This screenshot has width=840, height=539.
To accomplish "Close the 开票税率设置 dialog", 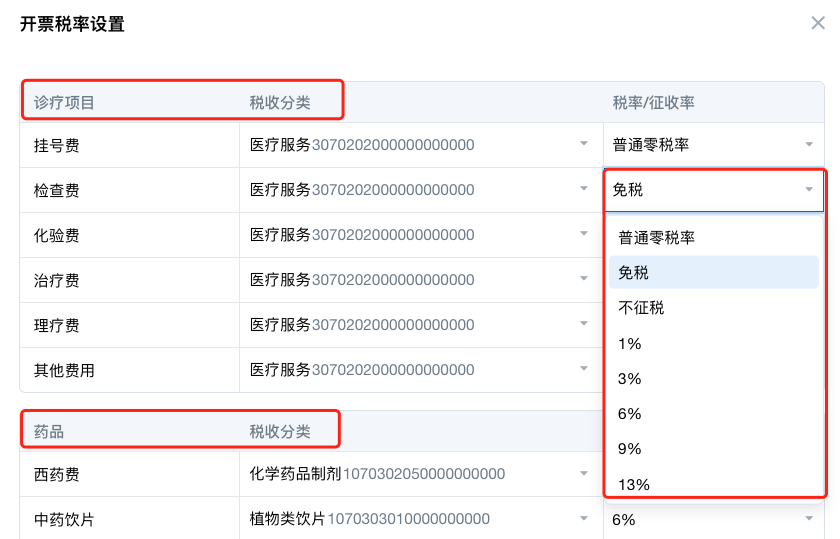I will (817, 23).
